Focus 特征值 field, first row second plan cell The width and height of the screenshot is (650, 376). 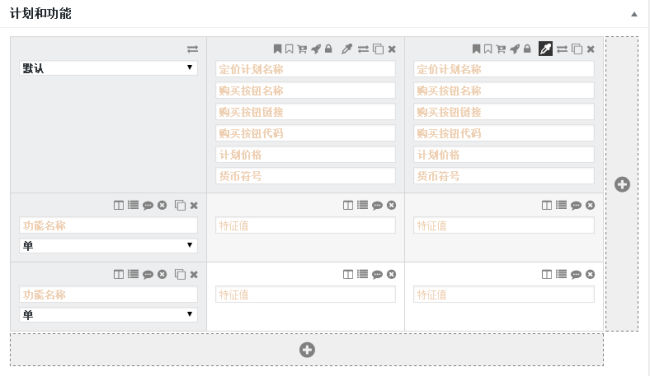pos(504,226)
